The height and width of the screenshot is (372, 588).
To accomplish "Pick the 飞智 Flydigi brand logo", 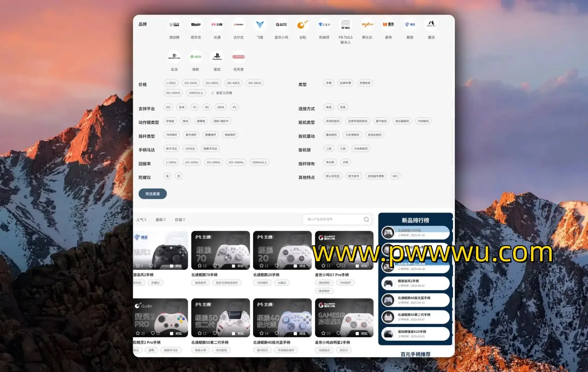I will [x=260, y=25].
